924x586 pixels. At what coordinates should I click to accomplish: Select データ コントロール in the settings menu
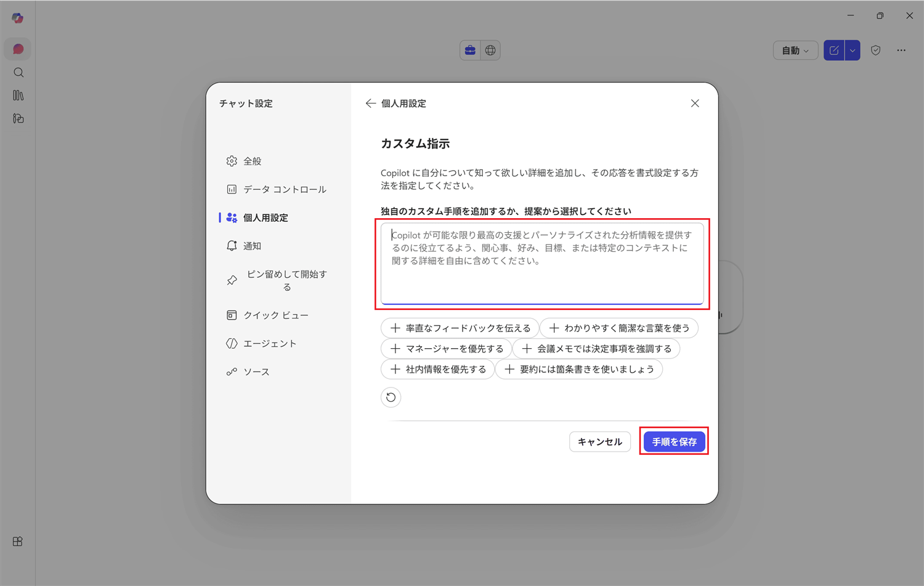click(x=277, y=189)
